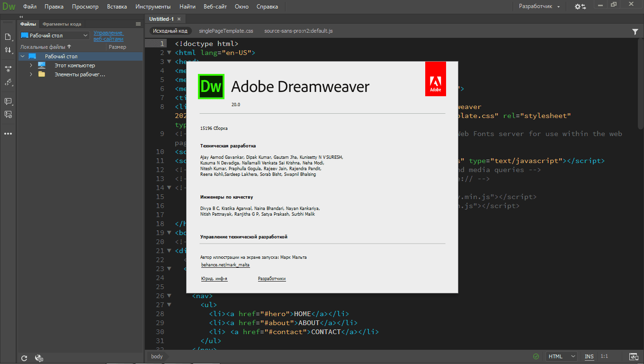The height and width of the screenshot is (364, 644).
Task: Collapse the Рабочий стол tree root
Action: [x=22, y=56]
